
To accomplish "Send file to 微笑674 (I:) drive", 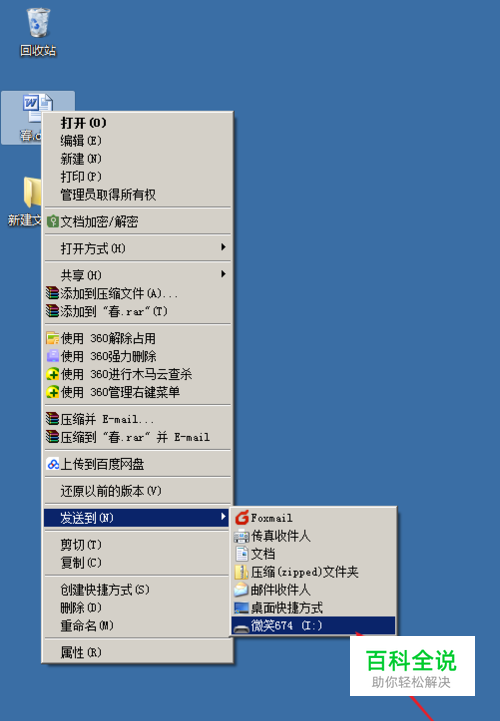I will tap(313, 625).
